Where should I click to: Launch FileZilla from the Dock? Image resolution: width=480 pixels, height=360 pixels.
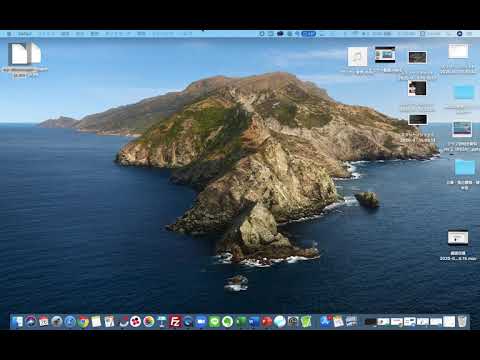coord(175,322)
